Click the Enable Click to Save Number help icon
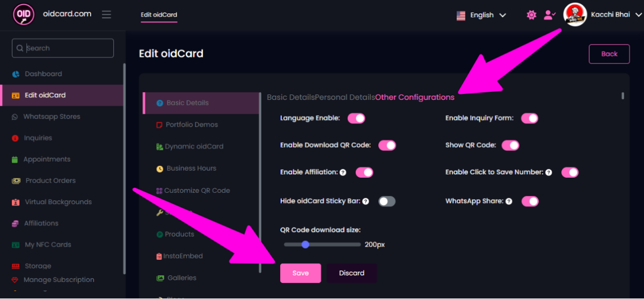 pyautogui.click(x=548, y=173)
